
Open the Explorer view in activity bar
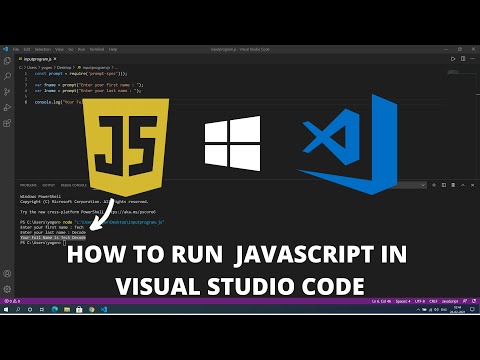point(7,61)
